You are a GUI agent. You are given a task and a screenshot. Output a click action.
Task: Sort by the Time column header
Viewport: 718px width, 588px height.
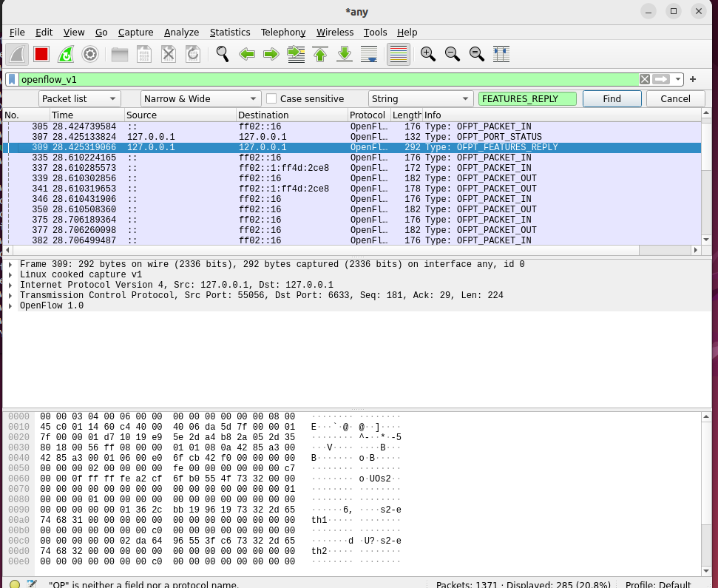87,115
